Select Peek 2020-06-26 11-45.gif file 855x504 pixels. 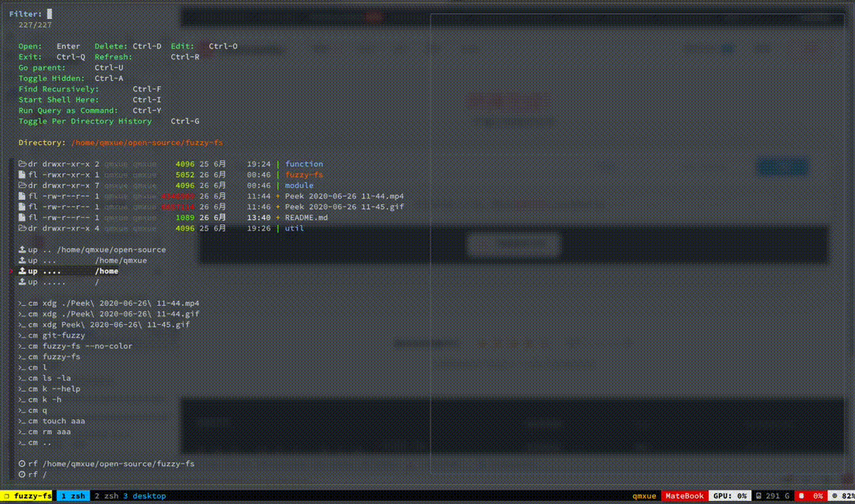[x=344, y=207]
